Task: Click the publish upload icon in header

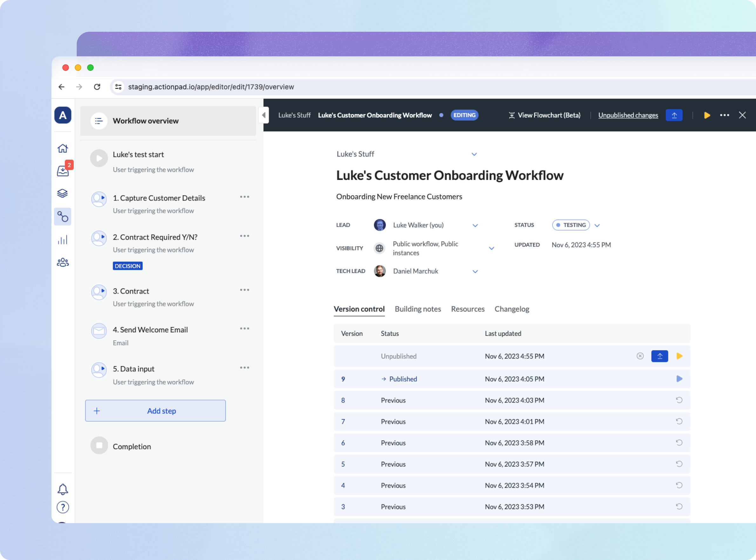Action: point(674,115)
